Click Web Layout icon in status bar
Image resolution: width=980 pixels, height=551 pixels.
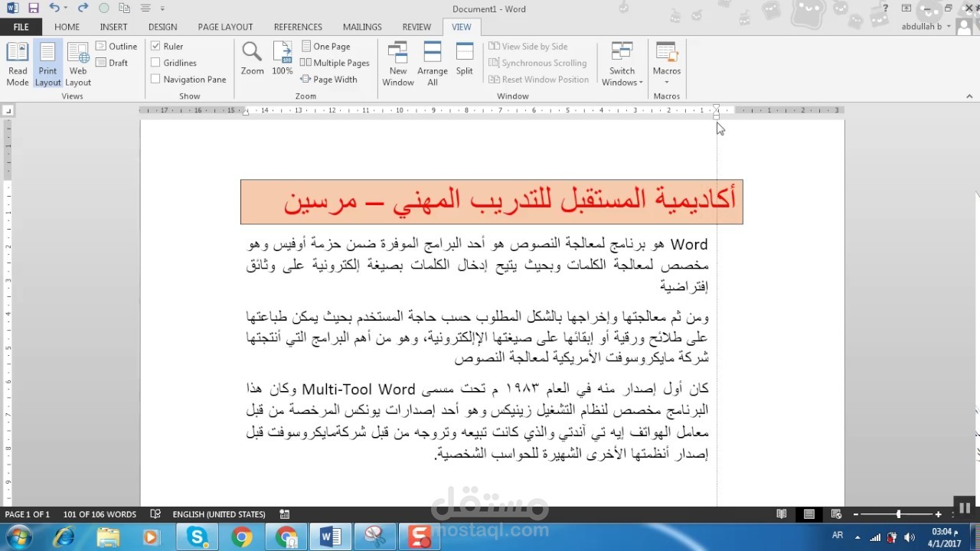836,514
